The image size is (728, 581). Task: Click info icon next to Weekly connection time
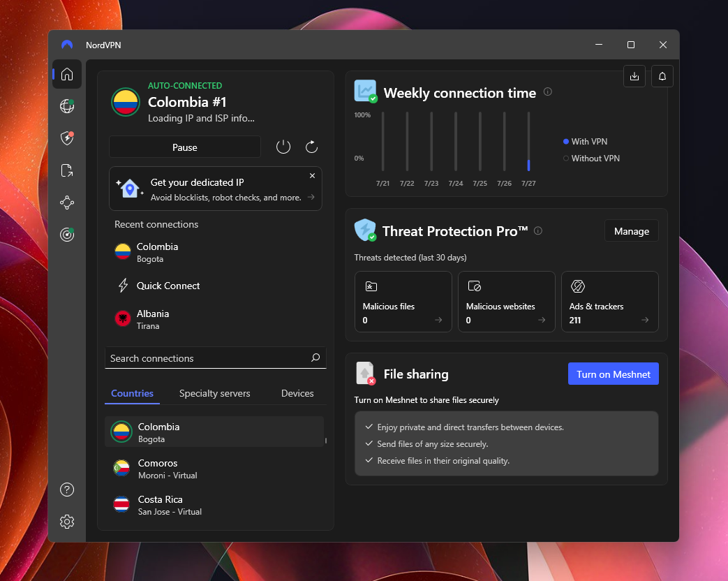pyautogui.click(x=548, y=91)
